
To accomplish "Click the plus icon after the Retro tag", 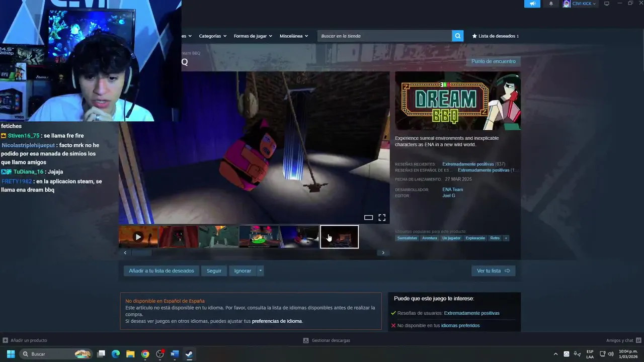I will pos(506,238).
